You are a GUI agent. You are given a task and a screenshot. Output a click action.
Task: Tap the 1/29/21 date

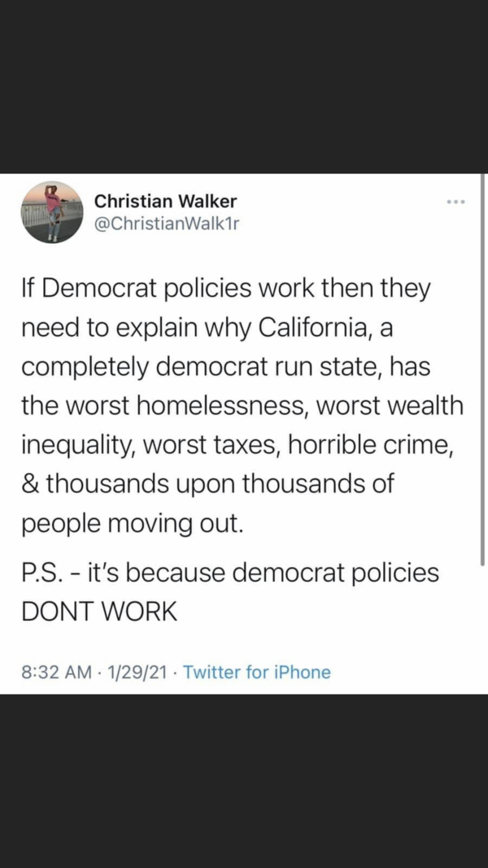point(134,672)
